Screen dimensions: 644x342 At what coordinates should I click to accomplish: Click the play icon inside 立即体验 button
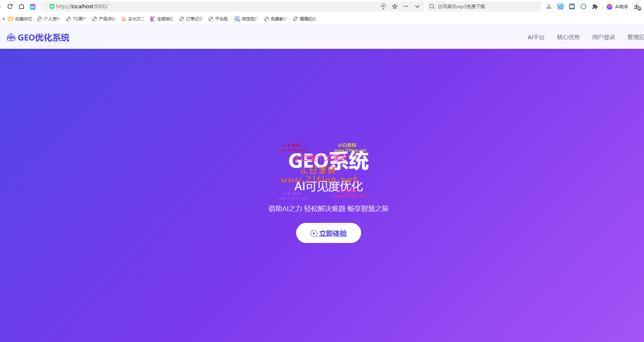314,233
